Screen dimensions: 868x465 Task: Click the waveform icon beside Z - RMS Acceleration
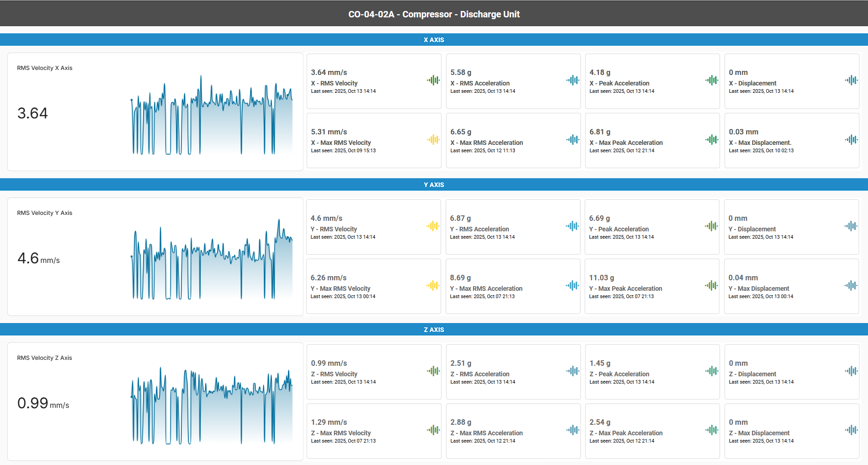coord(572,371)
